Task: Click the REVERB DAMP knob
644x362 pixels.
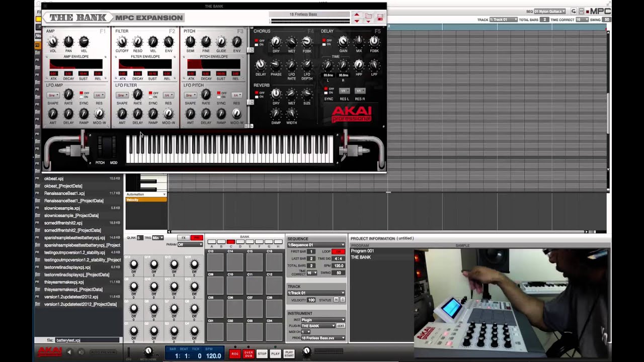Action: tap(276, 113)
